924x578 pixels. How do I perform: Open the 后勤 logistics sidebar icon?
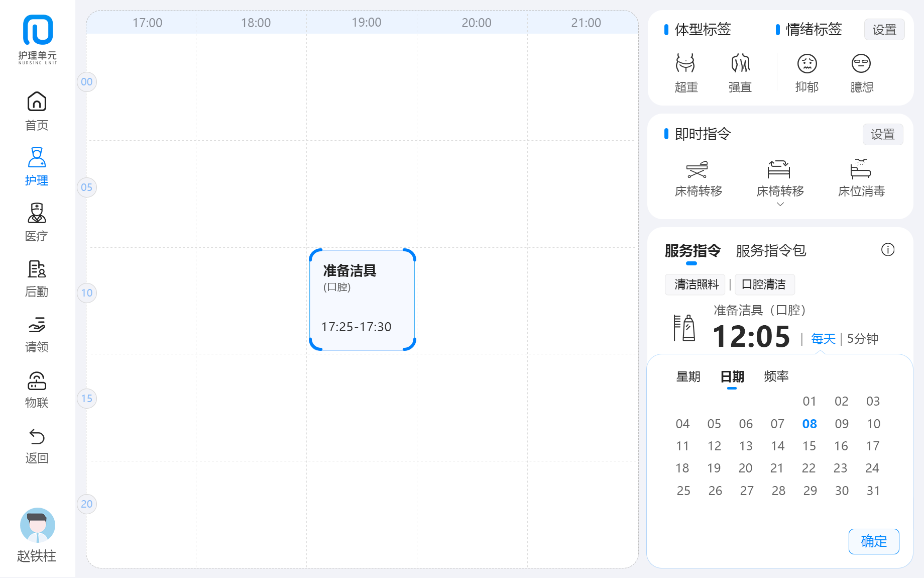(x=37, y=269)
